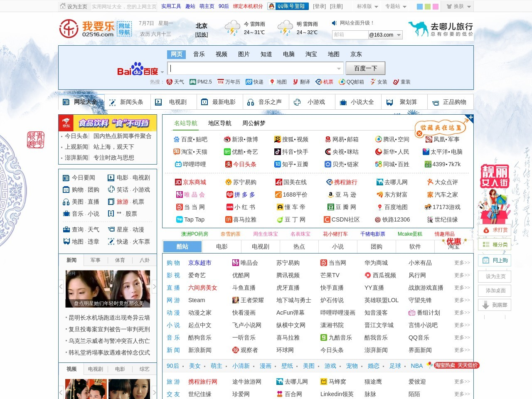532x399 pixels.
Task: Switch search to 音乐 tab
Action: point(199,54)
